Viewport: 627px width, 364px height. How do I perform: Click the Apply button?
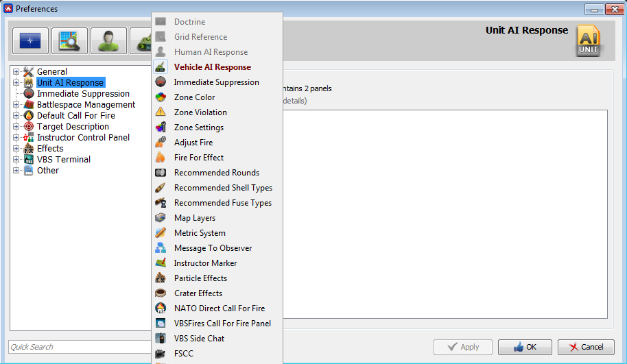[463, 347]
